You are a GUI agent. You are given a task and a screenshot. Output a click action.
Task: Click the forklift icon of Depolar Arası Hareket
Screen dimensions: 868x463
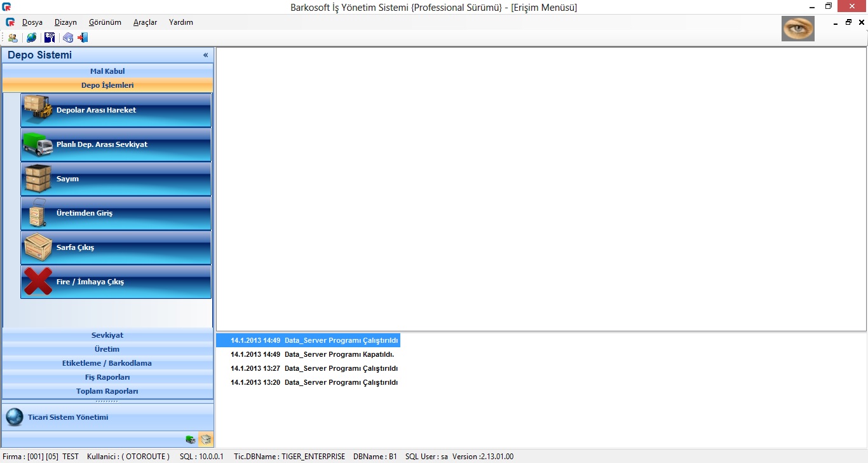pyautogui.click(x=38, y=108)
